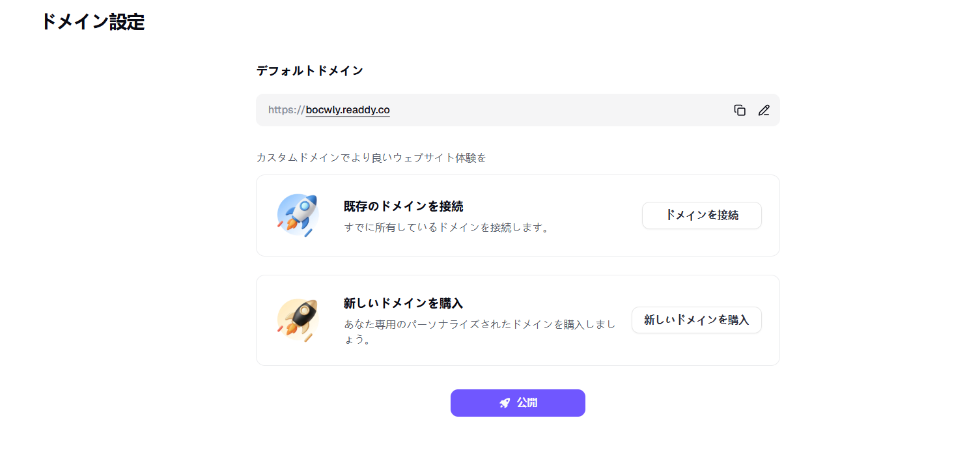Click the copy domain URL icon
980x459 pixels.
point(740,110)
